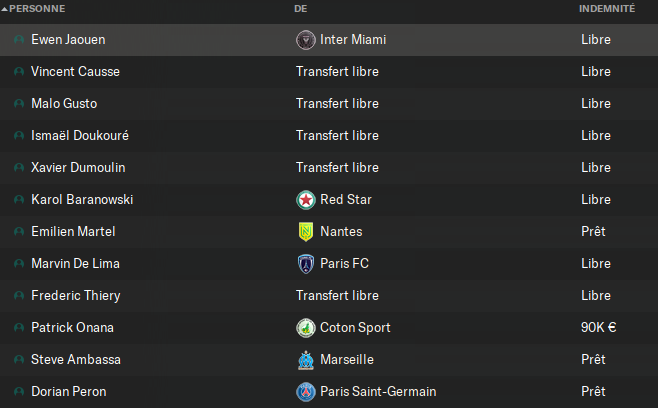658x408 pixels.
Task: Click the person icon beside Ewen Jaouen
Action: click(x=19, y=40)
